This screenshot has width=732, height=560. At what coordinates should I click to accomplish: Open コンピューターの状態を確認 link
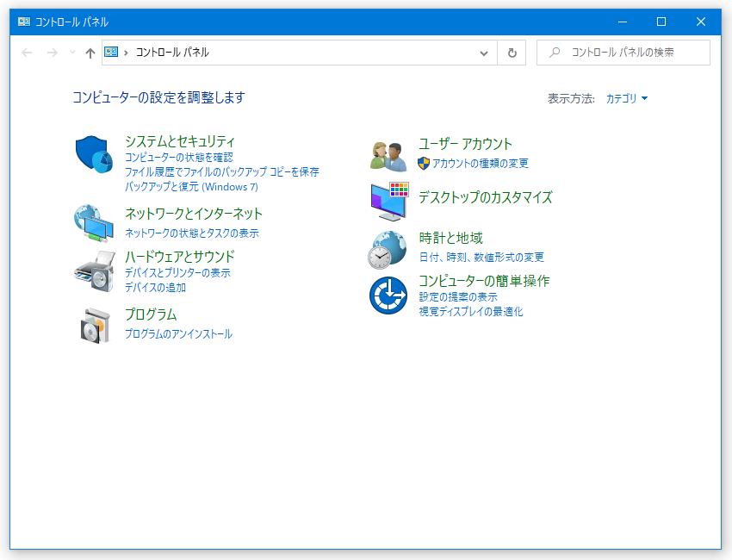point(179,158)
